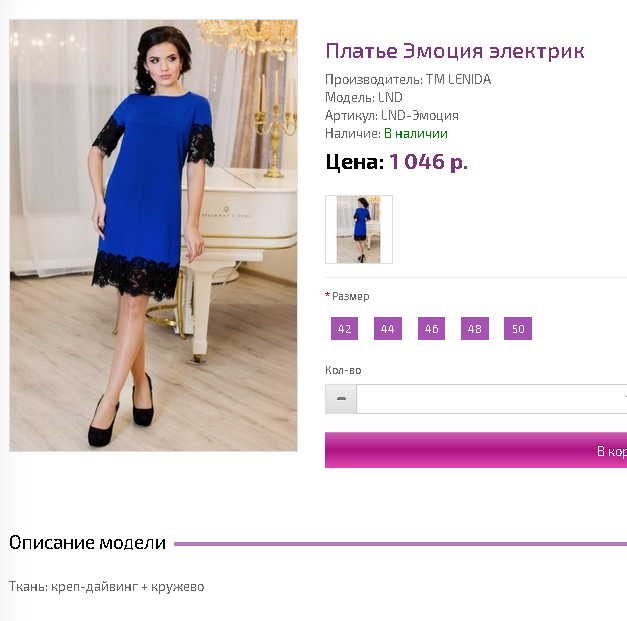Open the back-view dress thumbnail
Image resolution: width=627 pixels, height=621 pixels.
359,230
